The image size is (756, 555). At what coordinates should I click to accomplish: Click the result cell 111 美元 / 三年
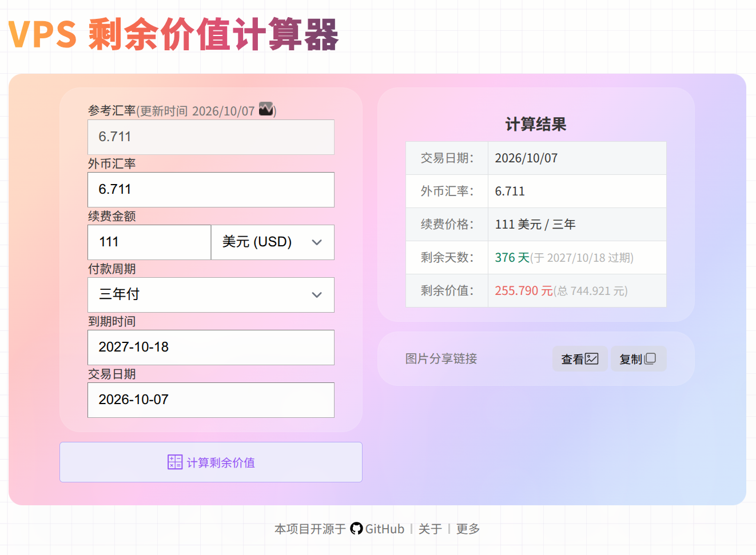pos(577,225)
